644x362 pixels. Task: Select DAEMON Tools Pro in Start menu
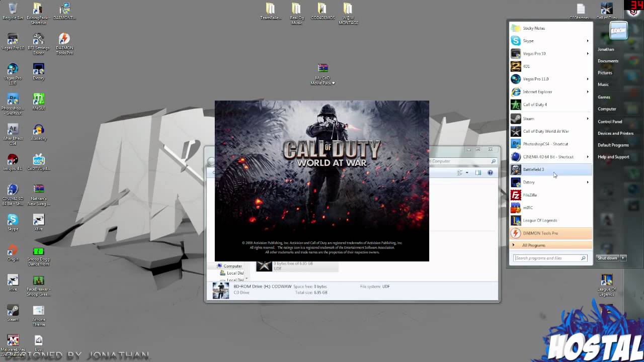coord(550,233)
